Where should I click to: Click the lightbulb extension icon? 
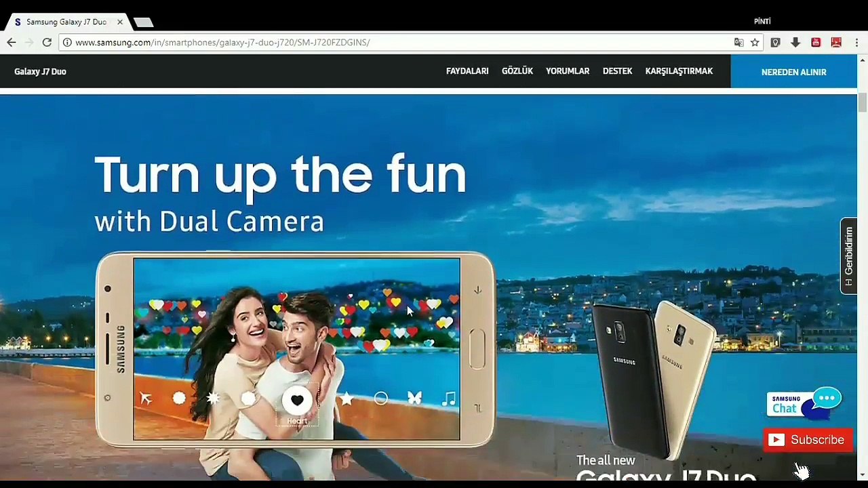pyautogui.click(x=776, y=42)
